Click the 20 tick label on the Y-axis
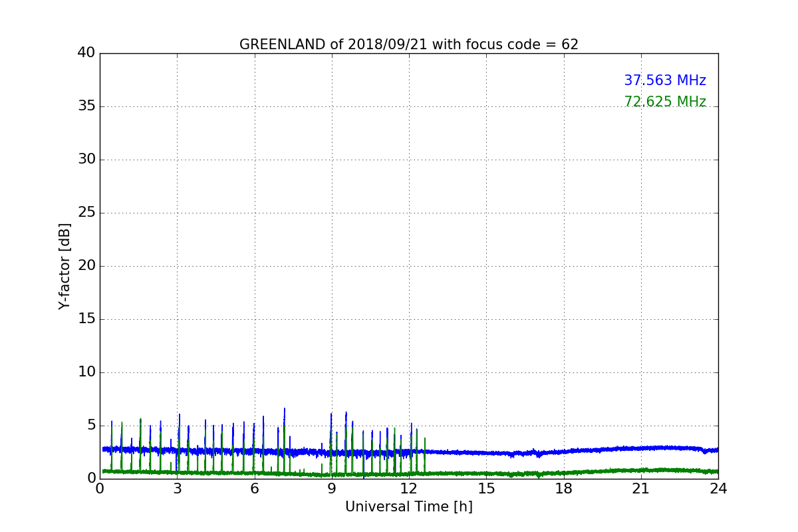 [x=86, y=266]
